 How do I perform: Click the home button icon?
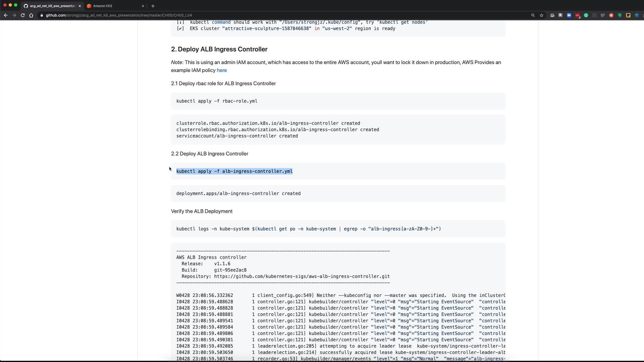coord(31,15)
